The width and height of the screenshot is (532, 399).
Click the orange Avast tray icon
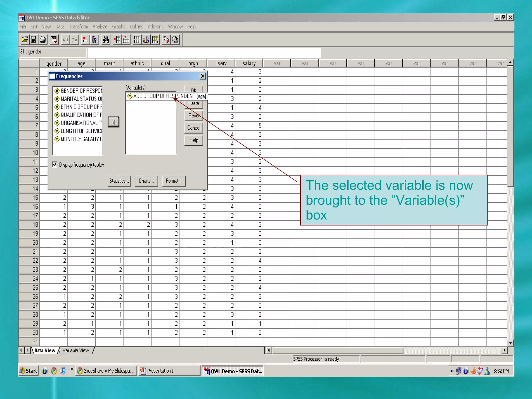(473, 371)
